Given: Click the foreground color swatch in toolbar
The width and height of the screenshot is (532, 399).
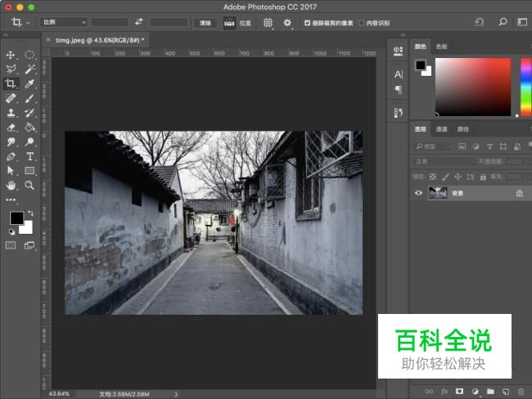Looking at the screenshot, I should 16,218.
